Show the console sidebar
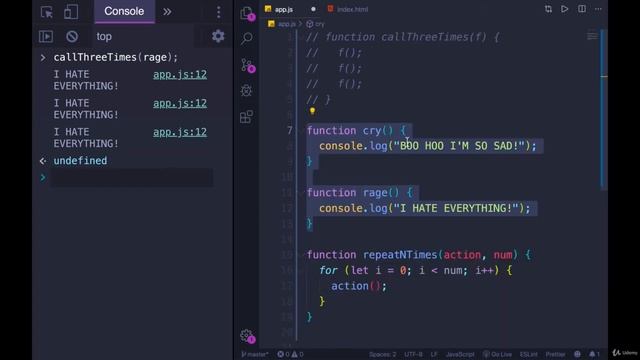The height and width of the screenshot is (360, 640). coord(46,36)
